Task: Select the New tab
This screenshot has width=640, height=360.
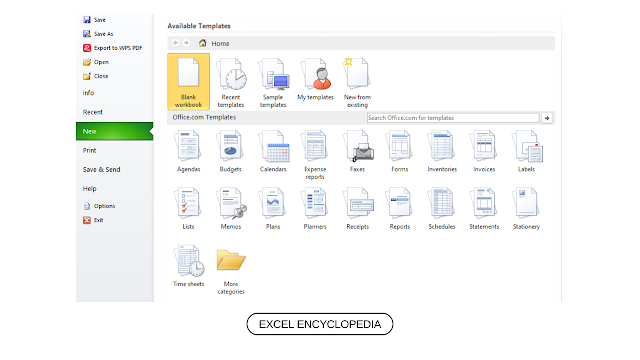Action: (x=115, y=131)
